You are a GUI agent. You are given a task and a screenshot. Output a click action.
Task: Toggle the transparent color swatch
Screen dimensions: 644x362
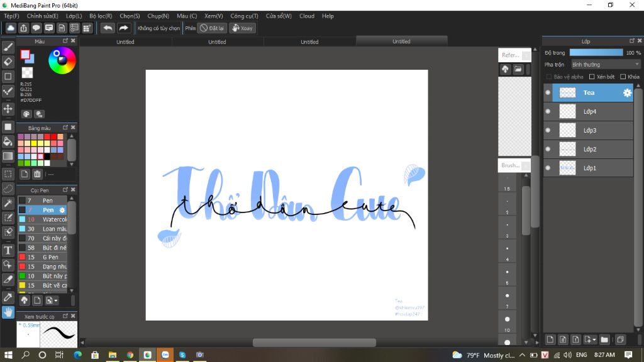pos(27,73)
